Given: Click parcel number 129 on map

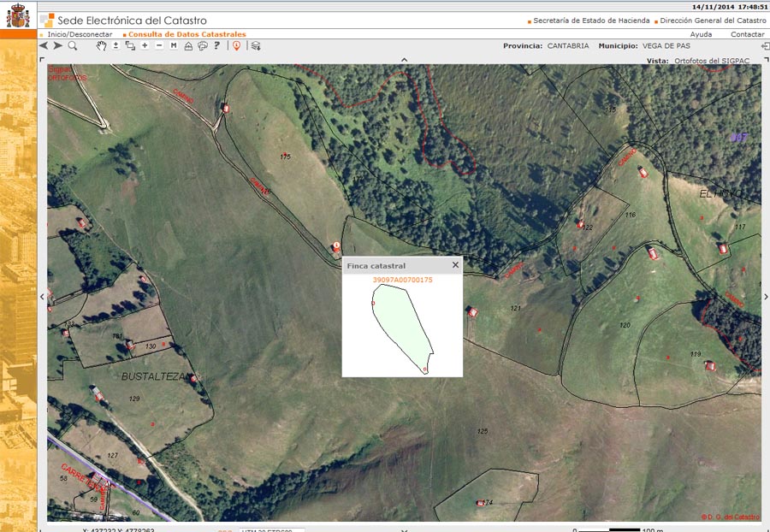Looking at the screenshot, I should (134, 399).
